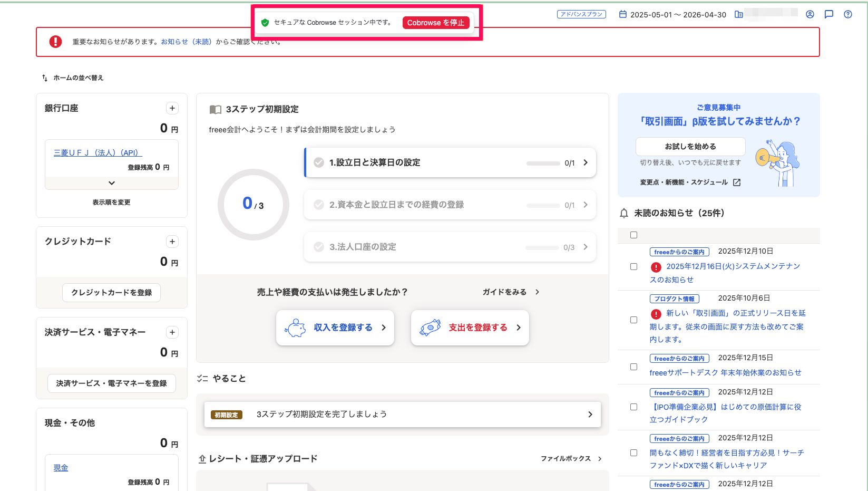
Task: Click 支出を登録する button
Action: (x=470, y=328)
